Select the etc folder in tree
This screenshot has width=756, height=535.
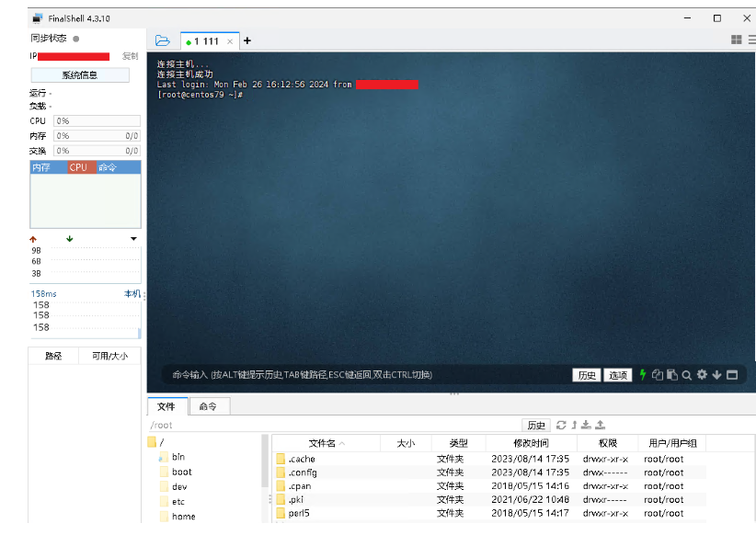[172, 502]
